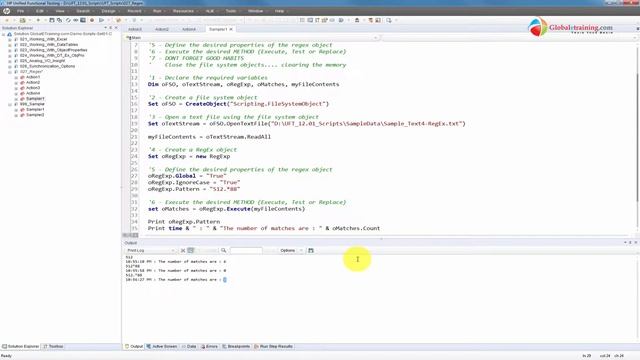The height and width of the screenshot is (360, 640).
Task: Click the Output search input field
Action: [x=246, y=250]
